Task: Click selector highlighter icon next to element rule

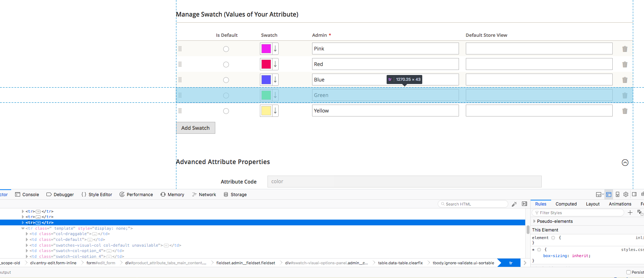Action: click(553, 238)
